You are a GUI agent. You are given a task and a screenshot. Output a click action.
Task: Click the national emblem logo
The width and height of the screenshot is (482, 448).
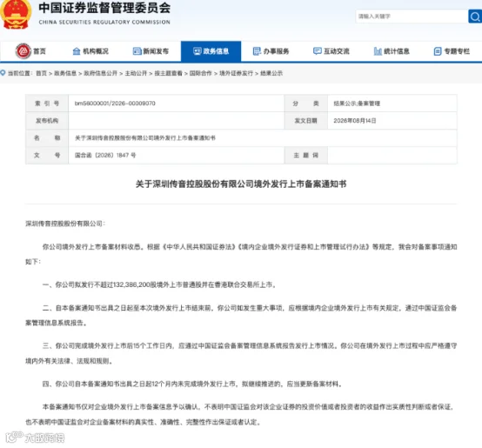16,14
